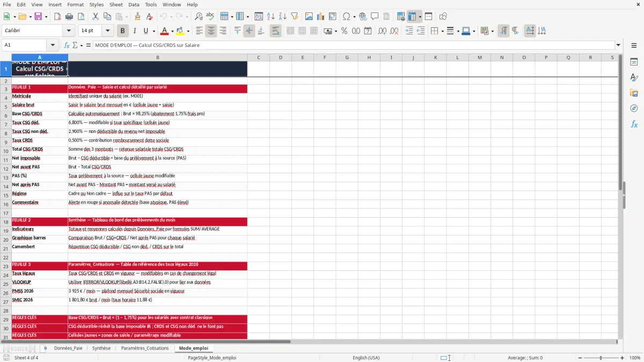Open the underline style dropdown
The width and height of the screenshot is (644, 362).
153,31
